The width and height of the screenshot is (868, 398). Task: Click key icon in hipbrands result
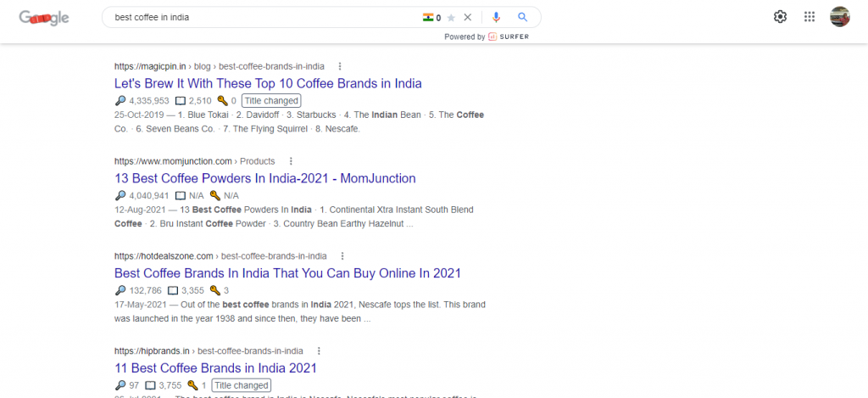tap(192, 385)
